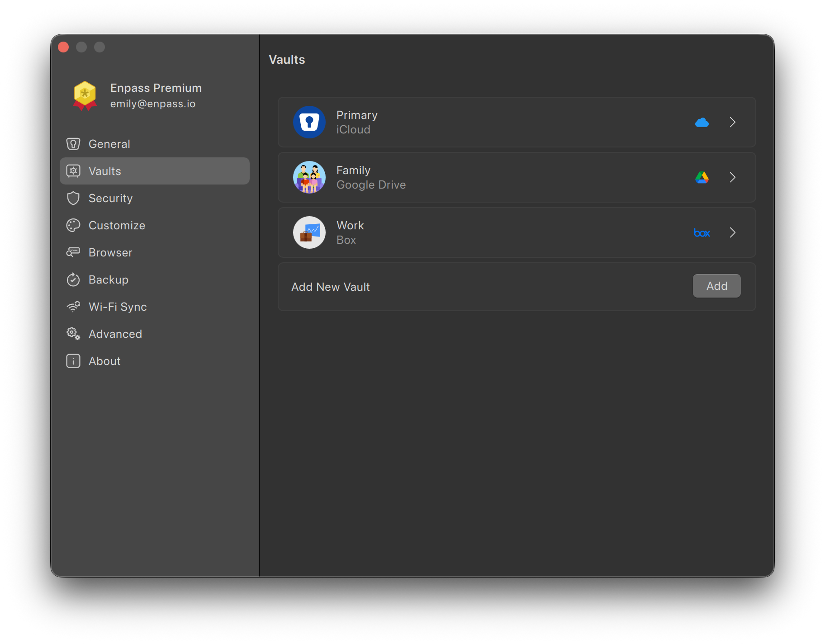Screen dimensions: 825x644
Task: Go to the Customize settings tab
Action: 155,225
